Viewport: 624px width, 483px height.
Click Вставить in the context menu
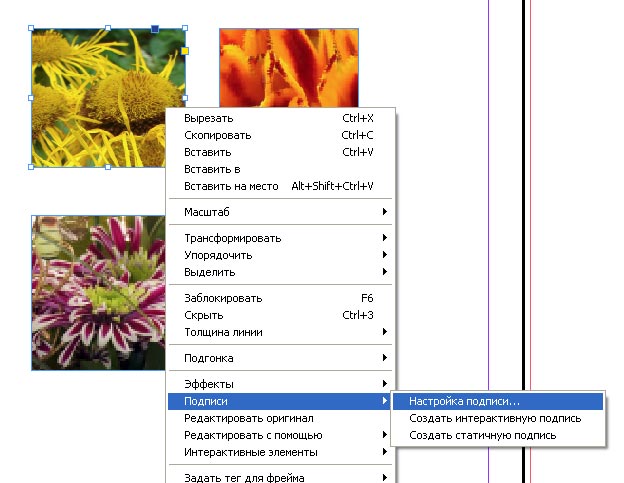[x=280, y=152]
